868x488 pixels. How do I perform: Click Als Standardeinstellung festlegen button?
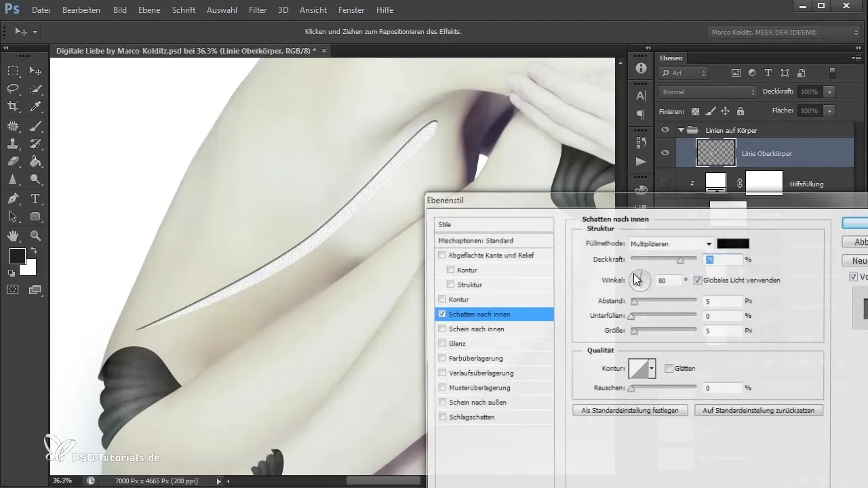click(630, 410)
